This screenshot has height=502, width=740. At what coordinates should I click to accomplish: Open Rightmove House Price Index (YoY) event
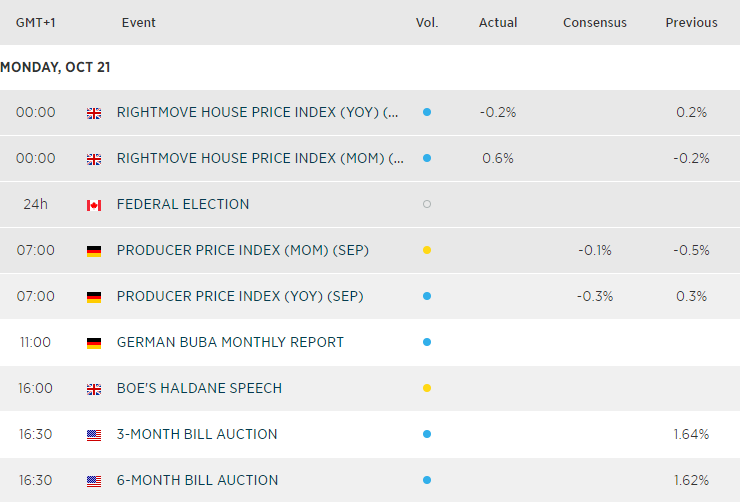coord(258,113)
